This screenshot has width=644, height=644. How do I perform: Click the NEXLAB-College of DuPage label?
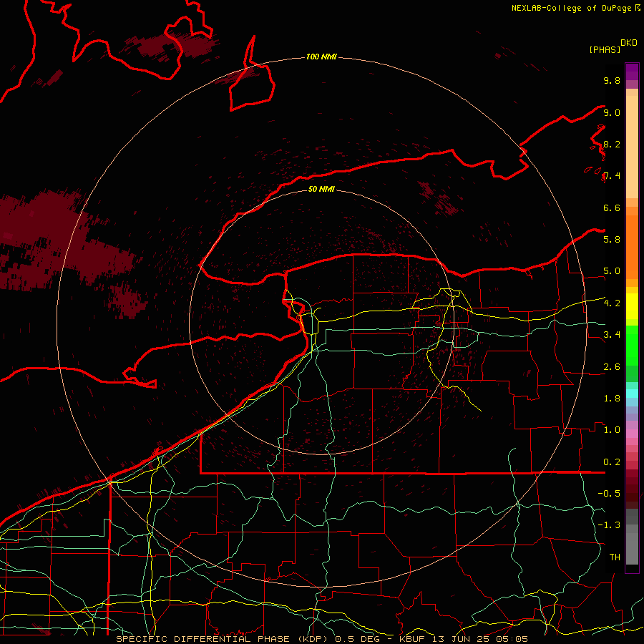click(573, 8)
